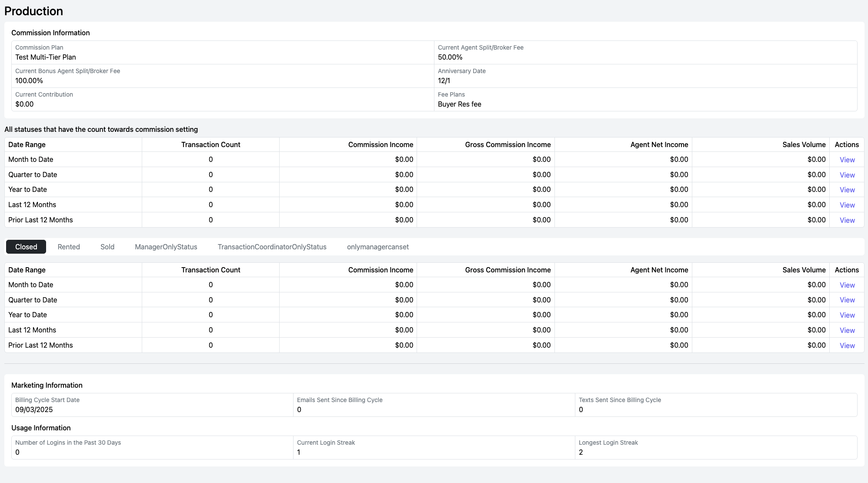View Last 12 Months in all-statuses table

(x=847, y=205)
